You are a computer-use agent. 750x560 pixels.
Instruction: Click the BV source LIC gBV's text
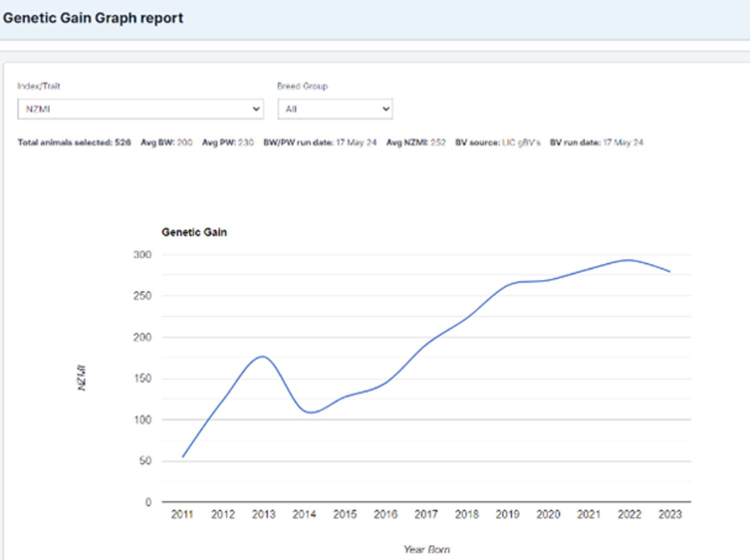click(497, 142)
